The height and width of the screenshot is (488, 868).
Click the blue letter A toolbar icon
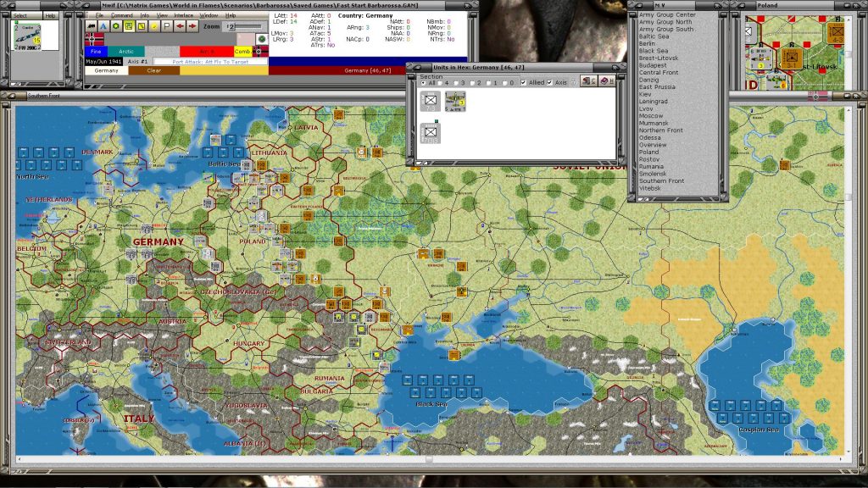103,26
